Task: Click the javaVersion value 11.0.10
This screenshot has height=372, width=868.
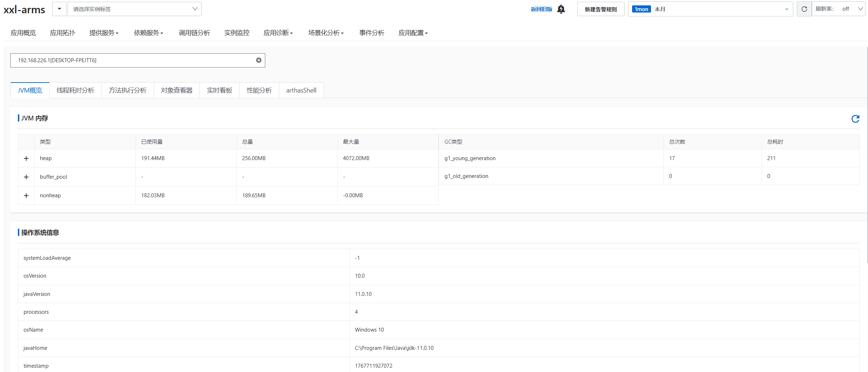Action: 363,294
